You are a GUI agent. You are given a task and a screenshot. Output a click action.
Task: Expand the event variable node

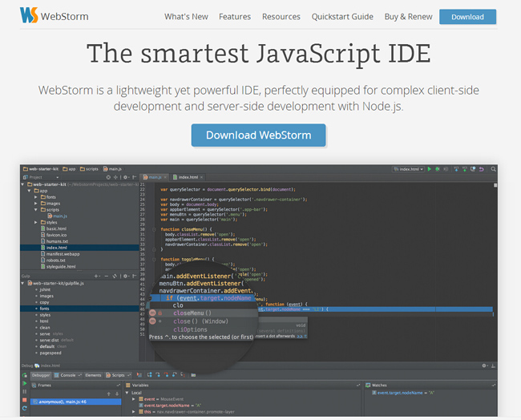point(134,399)
